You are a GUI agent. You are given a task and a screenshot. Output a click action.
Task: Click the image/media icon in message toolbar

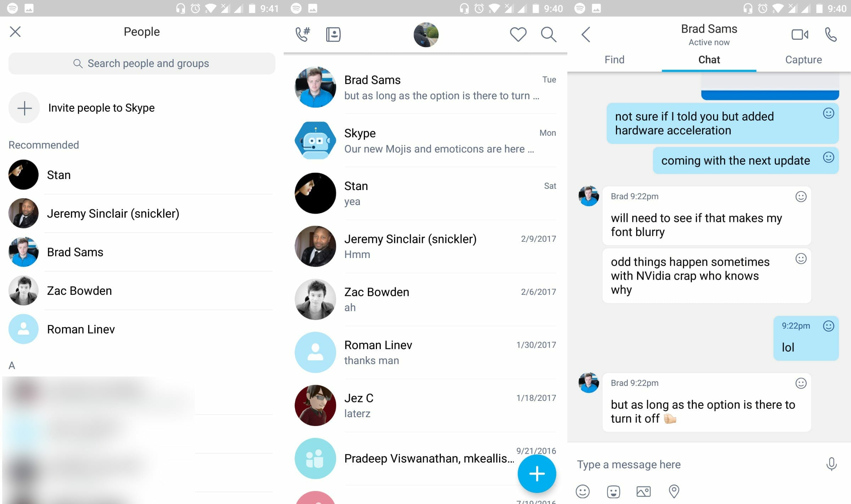pyautogui.click(x=644, y=489)
